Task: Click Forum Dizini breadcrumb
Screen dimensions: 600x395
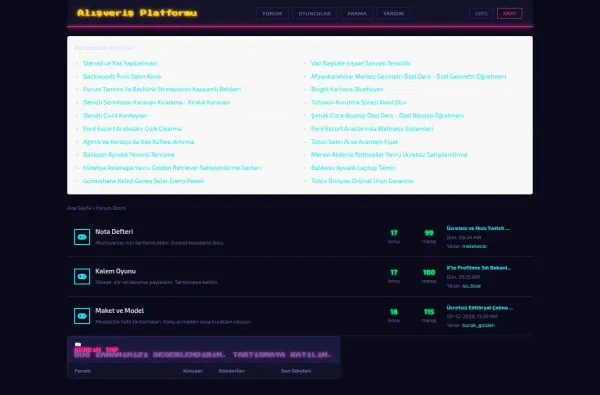Action: pyautogui.click(x=111, y=208)
